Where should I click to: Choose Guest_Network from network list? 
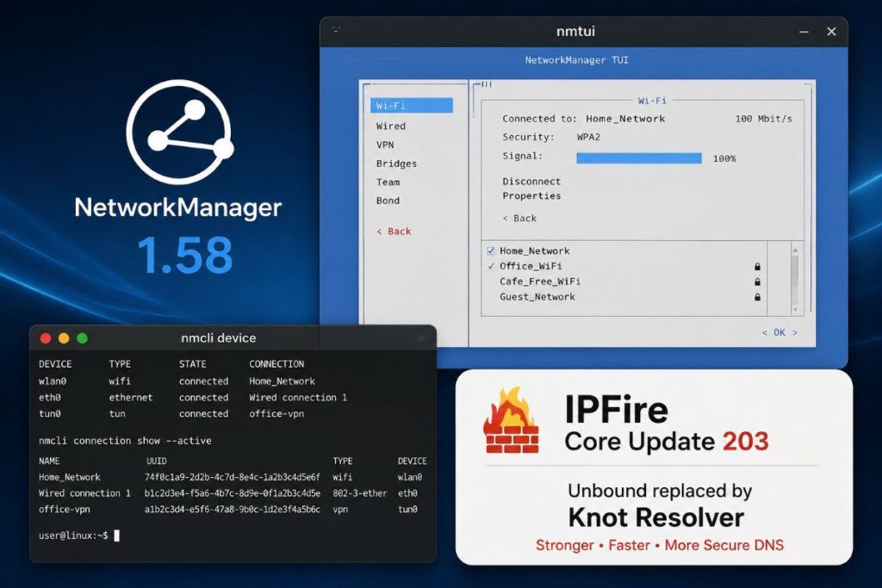point(537,297)
